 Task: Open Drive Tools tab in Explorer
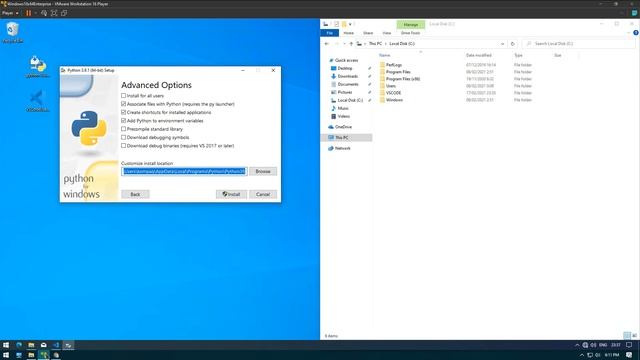tap(410, 33)
